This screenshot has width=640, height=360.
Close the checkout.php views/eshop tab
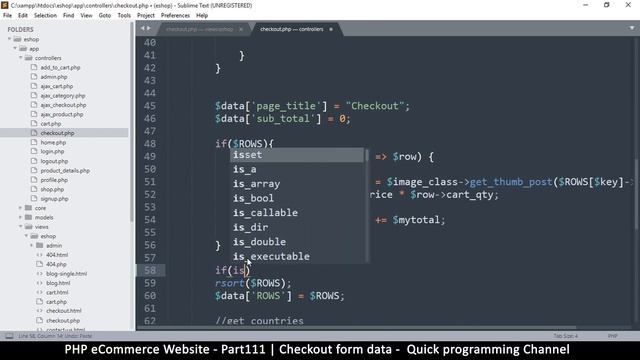click(x=241, y=29)
